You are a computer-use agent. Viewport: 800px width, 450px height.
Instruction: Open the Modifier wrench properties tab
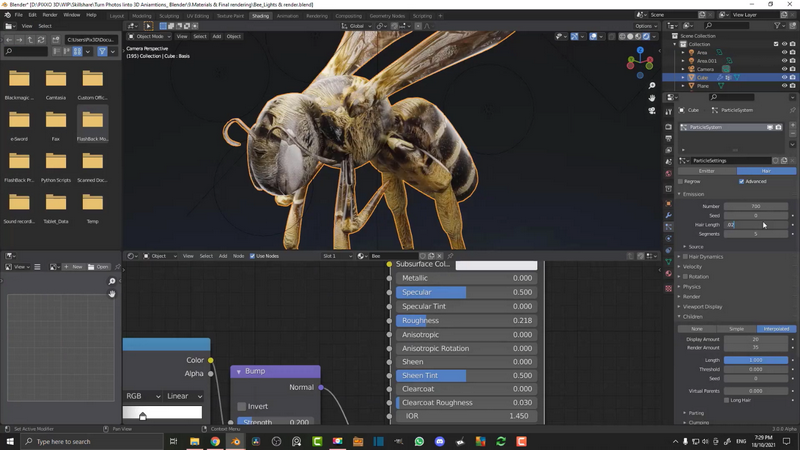click(668, 215)
